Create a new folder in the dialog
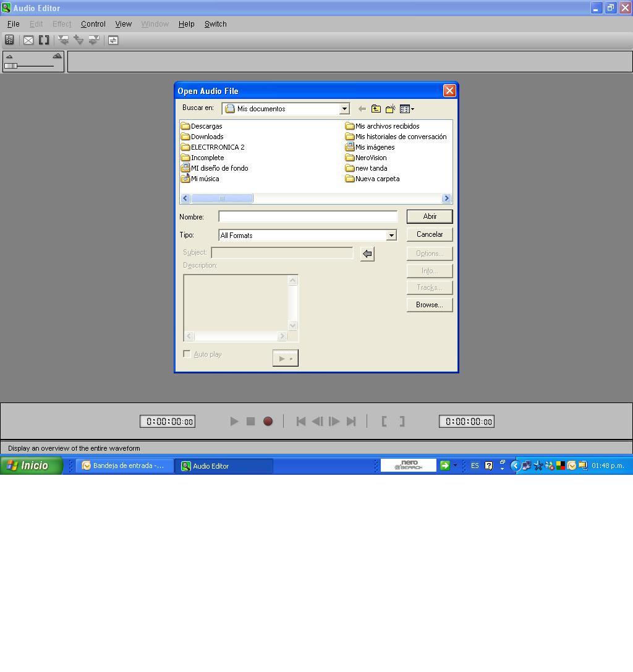 click(391, 108)
